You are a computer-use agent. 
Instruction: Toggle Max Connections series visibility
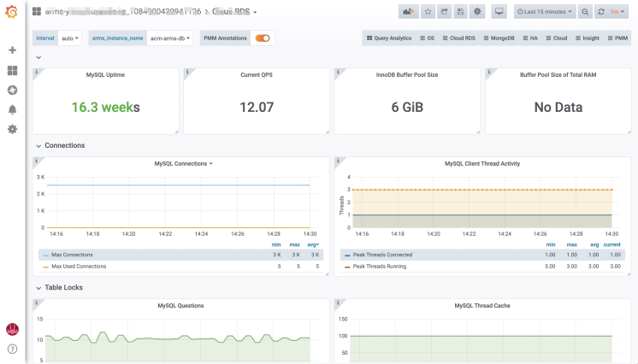(x=72, y=255)
